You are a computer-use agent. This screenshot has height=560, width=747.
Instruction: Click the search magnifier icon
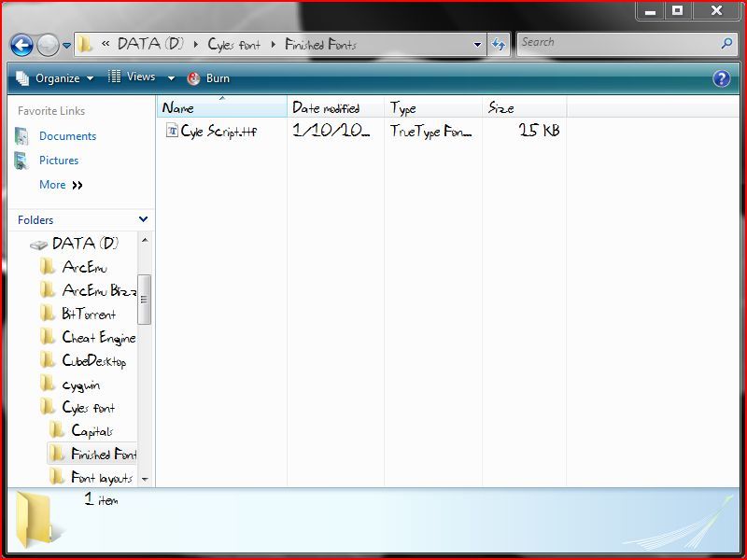pos(726,44)
